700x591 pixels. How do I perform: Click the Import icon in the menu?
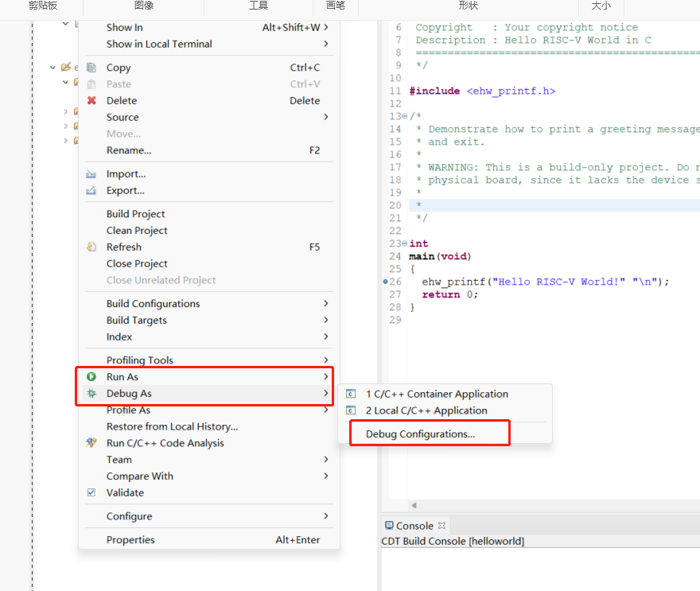91,174
